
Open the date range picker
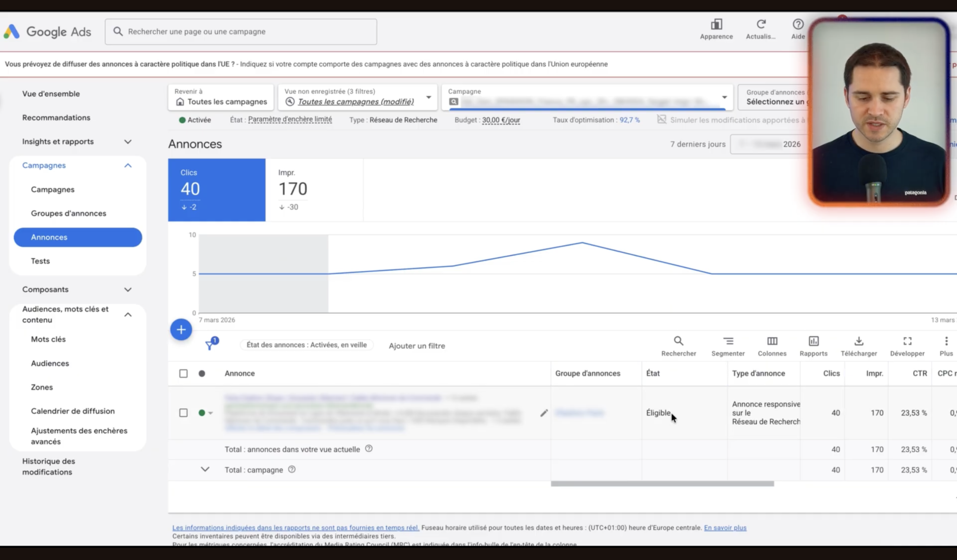(x=769, y=144)
